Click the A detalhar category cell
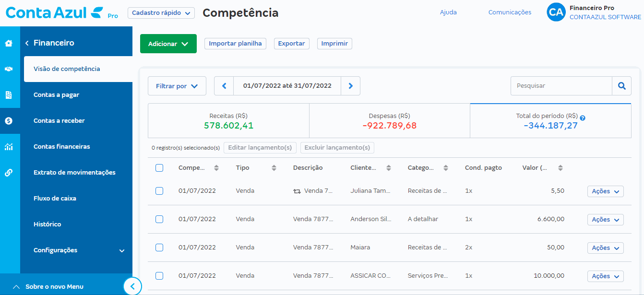Image resolution: width=644 pixels, height=295 pixels. click(x=423, y=219)
